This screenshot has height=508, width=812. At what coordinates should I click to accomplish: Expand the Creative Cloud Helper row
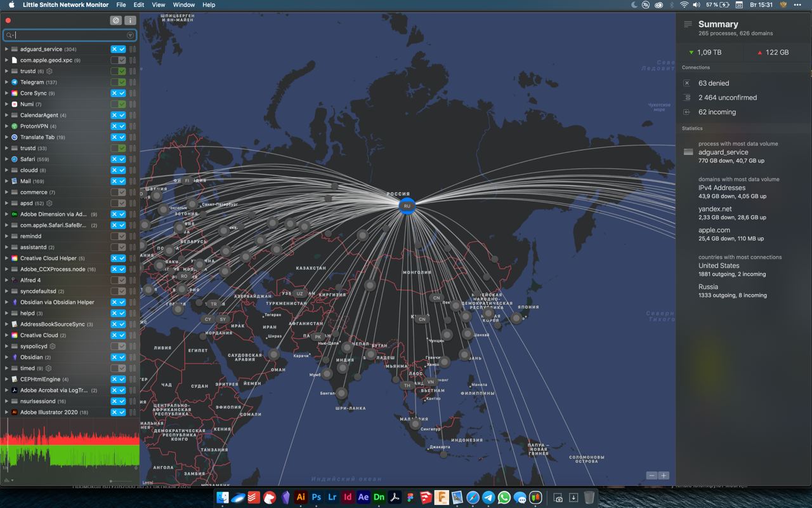[x=6, y=258]
